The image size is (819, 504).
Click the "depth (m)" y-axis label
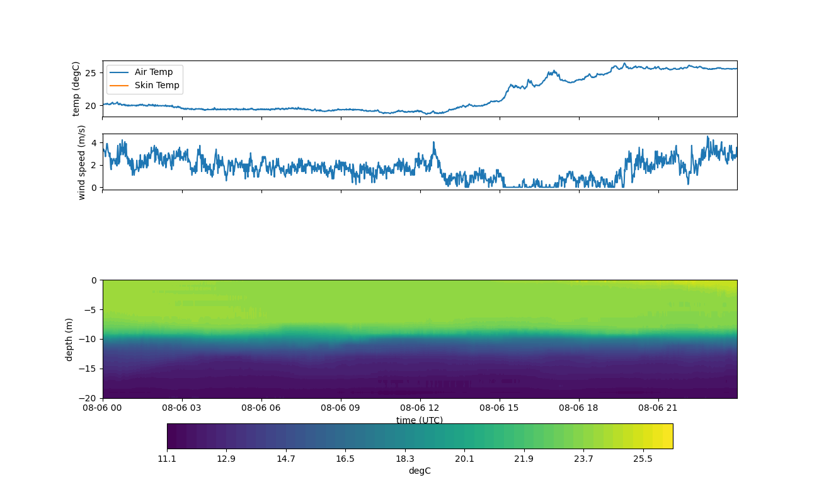point(69,339)
